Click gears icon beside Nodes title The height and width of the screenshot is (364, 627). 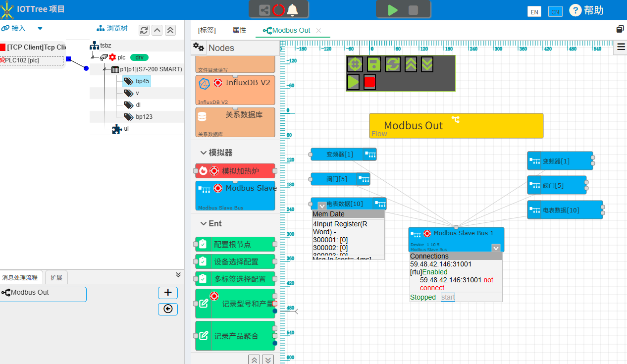click(199, 47)
